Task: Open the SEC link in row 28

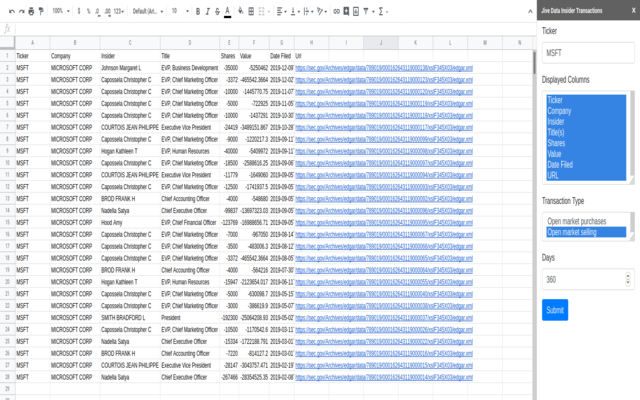Action: (384, 378)
